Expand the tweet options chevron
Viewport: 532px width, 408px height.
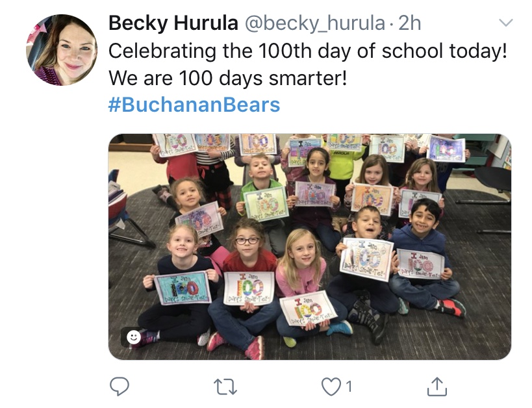pyautogui.click(x=506, y=23)
